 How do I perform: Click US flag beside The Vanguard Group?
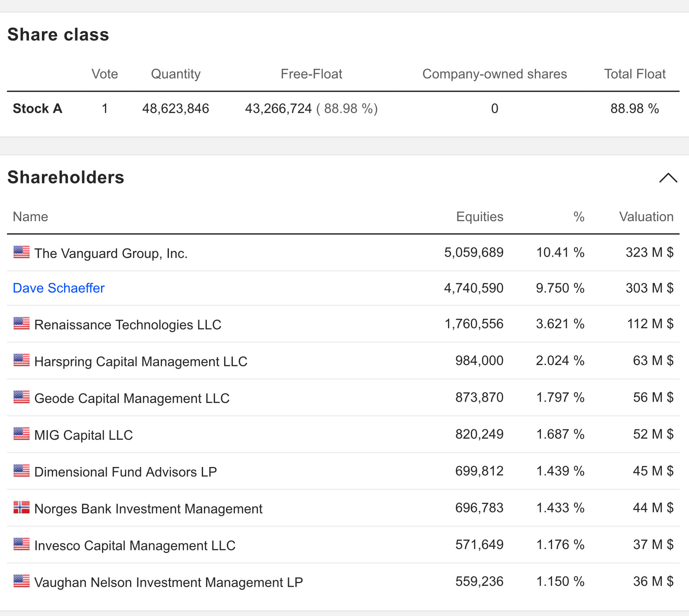(22, 252)
